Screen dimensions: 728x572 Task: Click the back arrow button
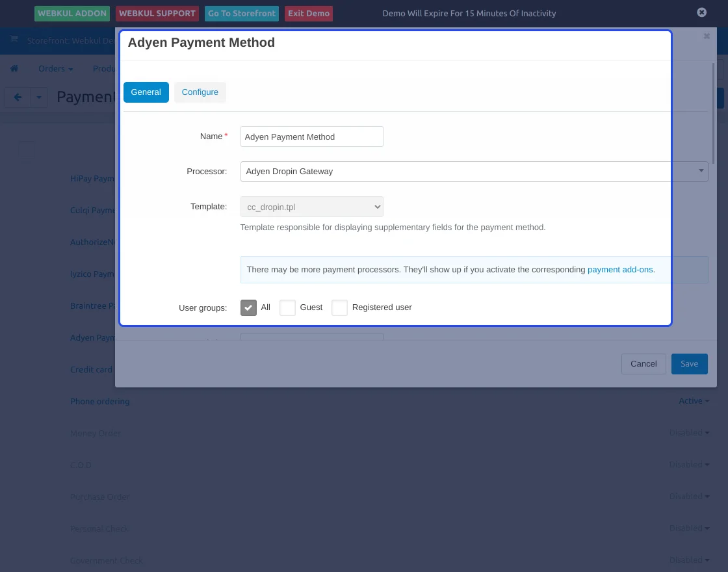18,97
